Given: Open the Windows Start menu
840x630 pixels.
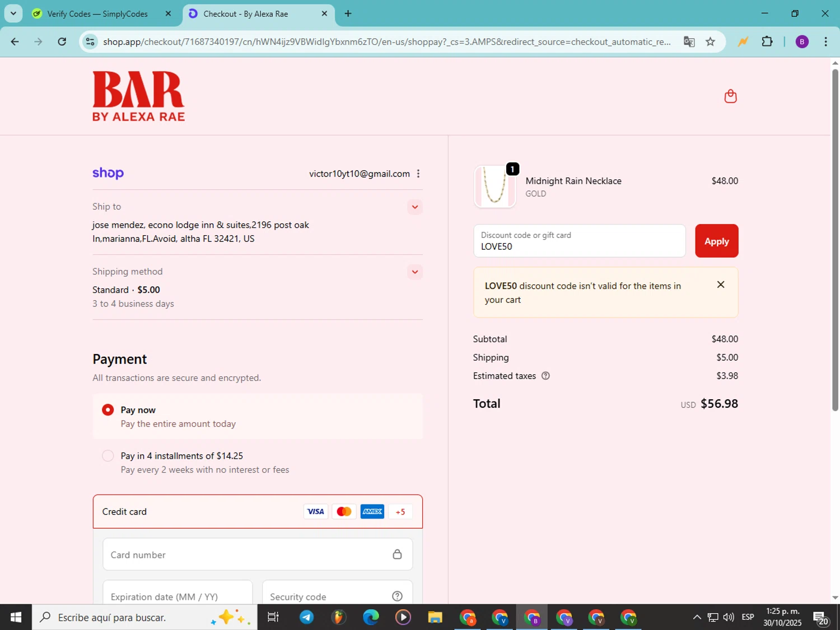Looking at the screenshot, I should [16, 617].
